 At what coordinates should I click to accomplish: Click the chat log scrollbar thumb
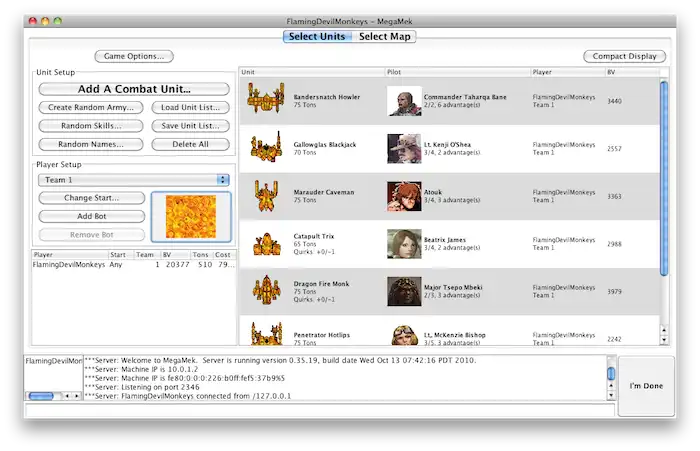click(611, 373)
